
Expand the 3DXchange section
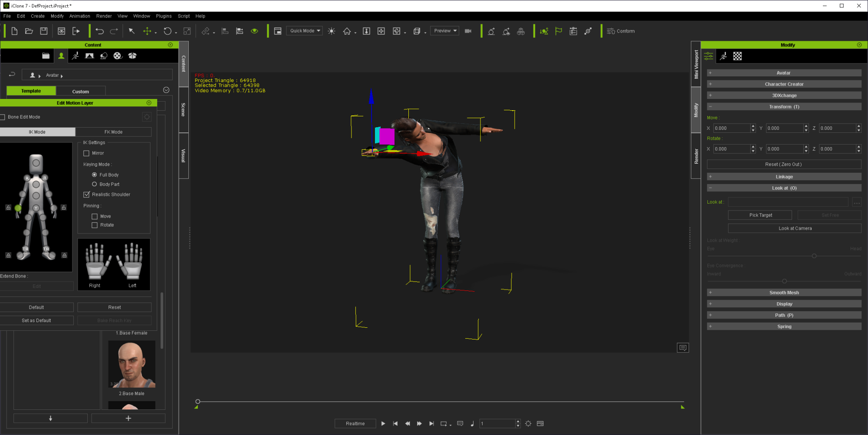coord(784,96)
